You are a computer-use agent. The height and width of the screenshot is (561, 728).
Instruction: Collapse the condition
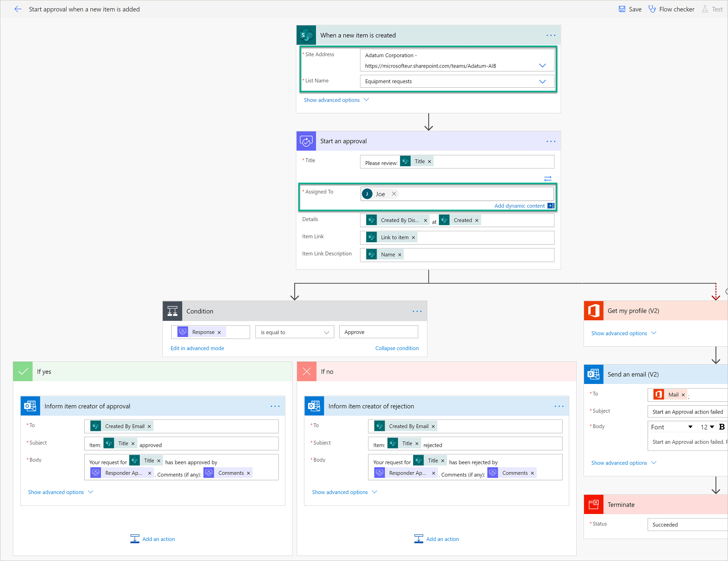click(x=397, y=348)
